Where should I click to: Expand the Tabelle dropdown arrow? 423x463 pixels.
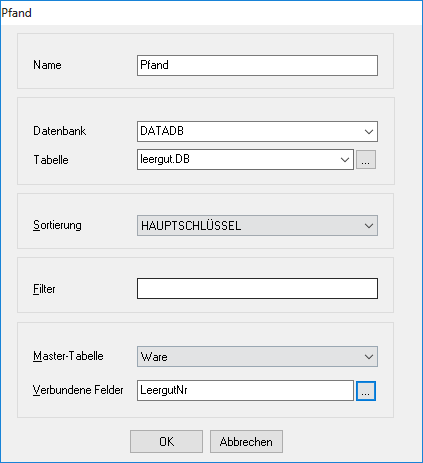(345, 160)
